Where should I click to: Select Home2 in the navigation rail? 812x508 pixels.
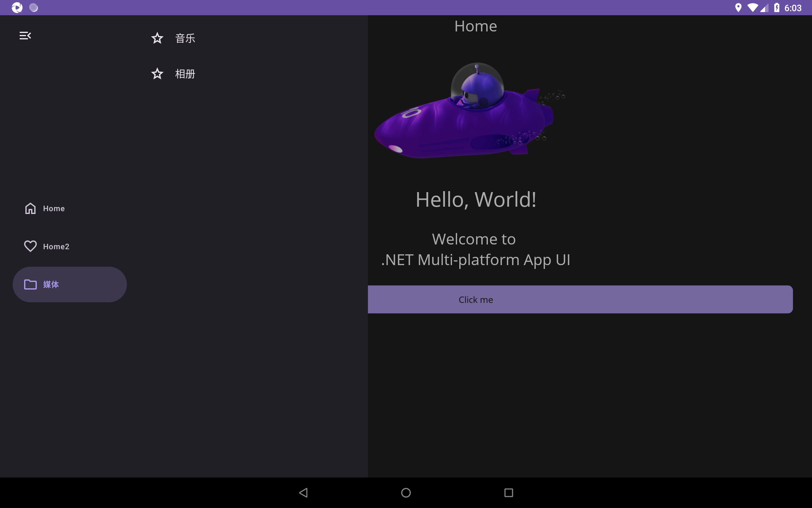coord(69,246)
